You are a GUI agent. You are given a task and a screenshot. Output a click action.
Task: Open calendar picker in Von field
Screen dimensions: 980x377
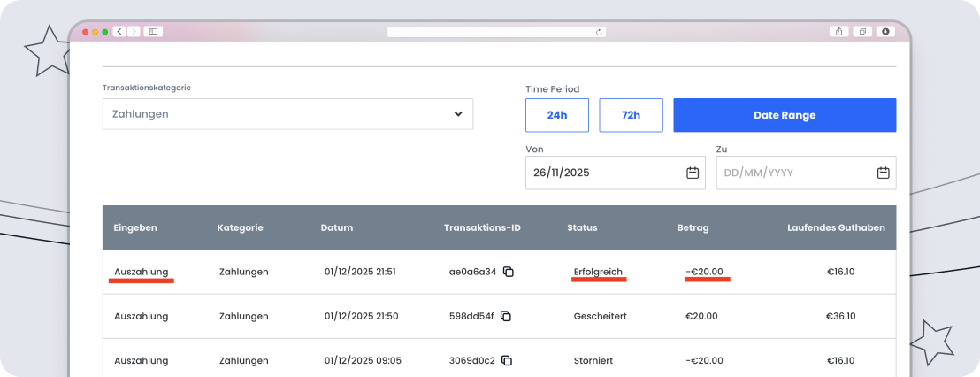coord(693,173)
